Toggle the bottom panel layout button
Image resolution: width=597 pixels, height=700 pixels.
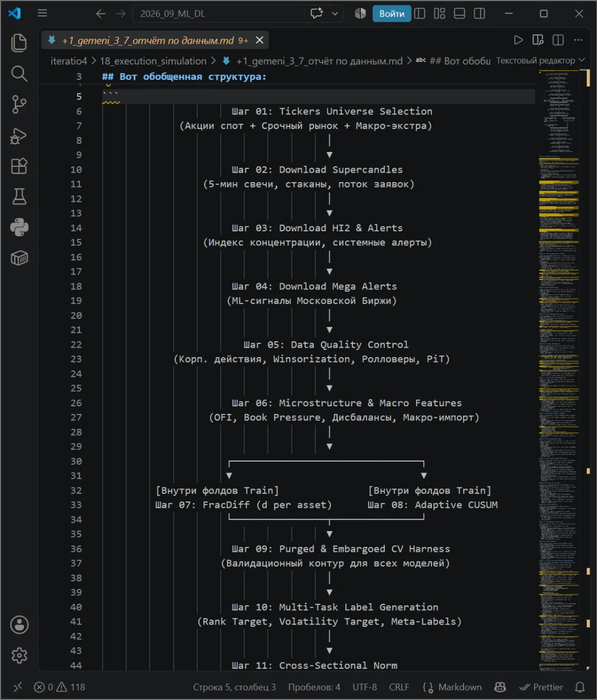pos(460,14)
